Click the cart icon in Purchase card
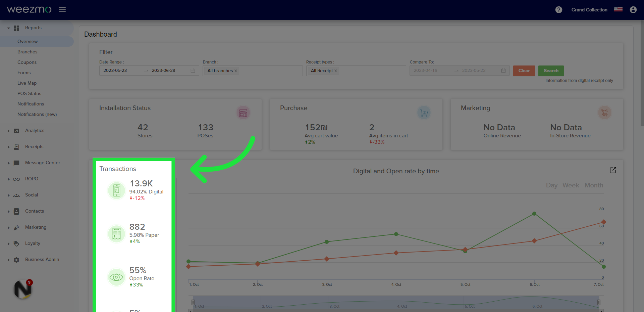This screenshot has height=312, width=644. [424, 113]
